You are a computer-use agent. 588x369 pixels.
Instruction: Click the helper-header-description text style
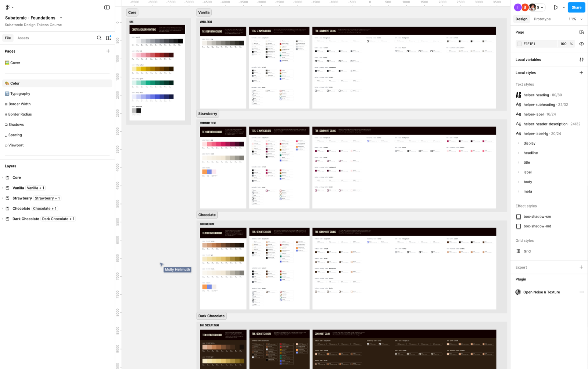tap(548, 124)
